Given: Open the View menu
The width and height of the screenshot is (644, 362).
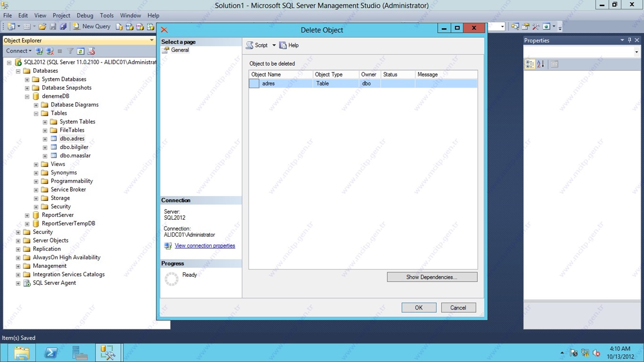Looking at the screenshot, I should tap(40, 15).
